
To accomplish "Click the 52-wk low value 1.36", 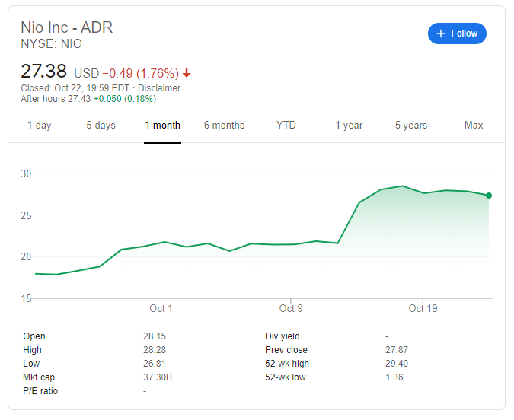I will [394, 377].
